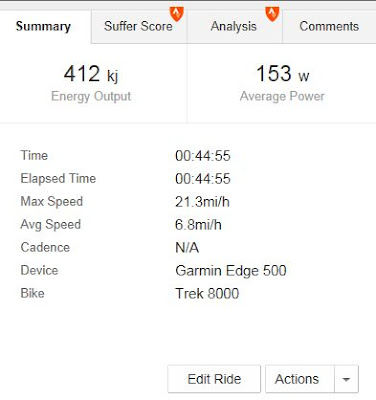Open the Analysis tab

point(235,26)
